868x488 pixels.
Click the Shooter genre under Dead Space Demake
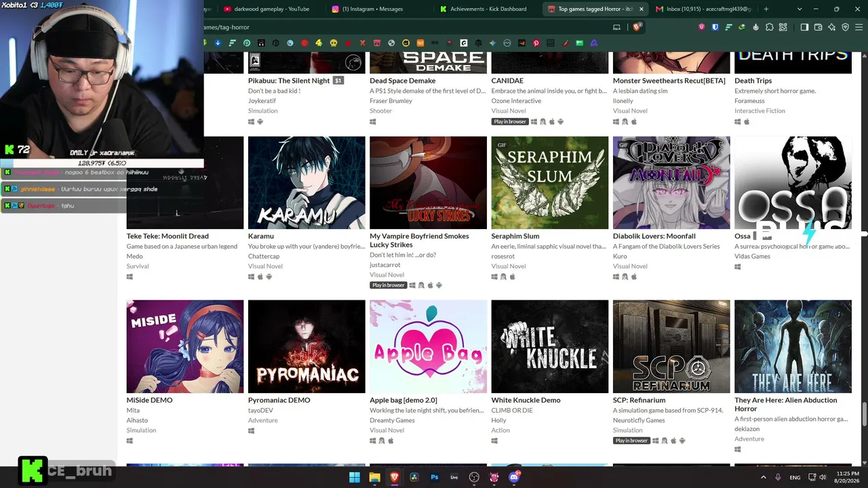[x=381, y=111]
